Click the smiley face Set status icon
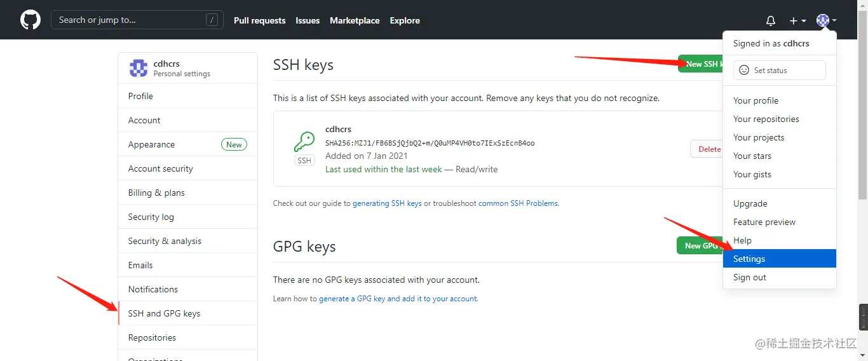This screenshot has height=361, width=868. click(x=744, y=71)
